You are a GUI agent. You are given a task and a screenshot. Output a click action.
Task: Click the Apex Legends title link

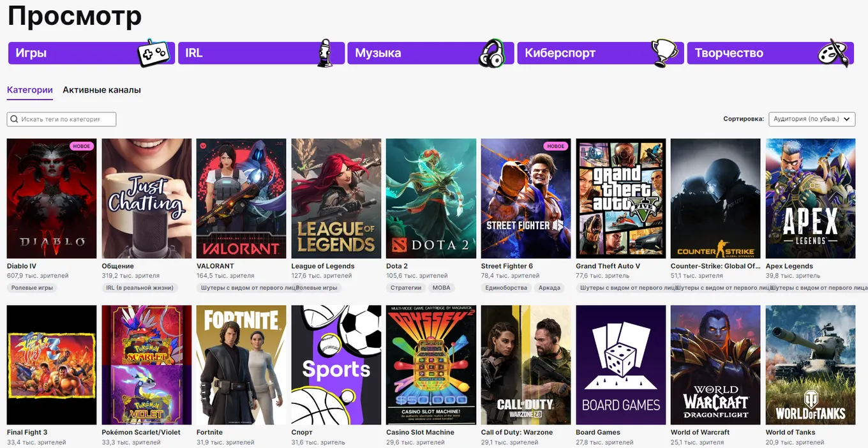789,266
